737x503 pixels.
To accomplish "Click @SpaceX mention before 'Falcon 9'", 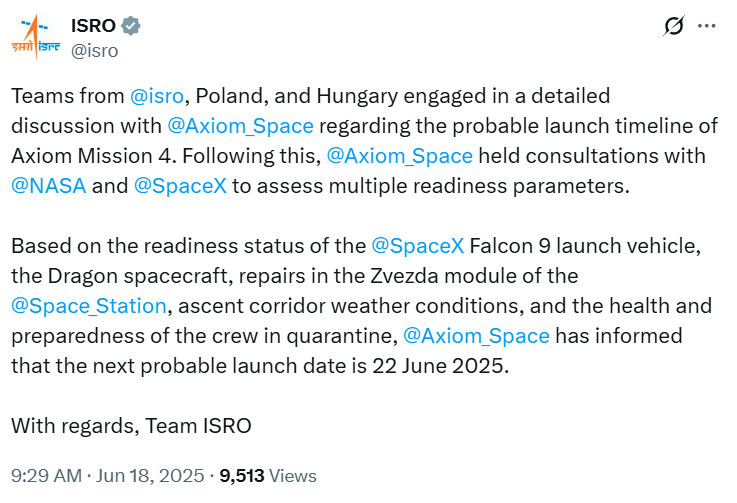I will (417, 246).
